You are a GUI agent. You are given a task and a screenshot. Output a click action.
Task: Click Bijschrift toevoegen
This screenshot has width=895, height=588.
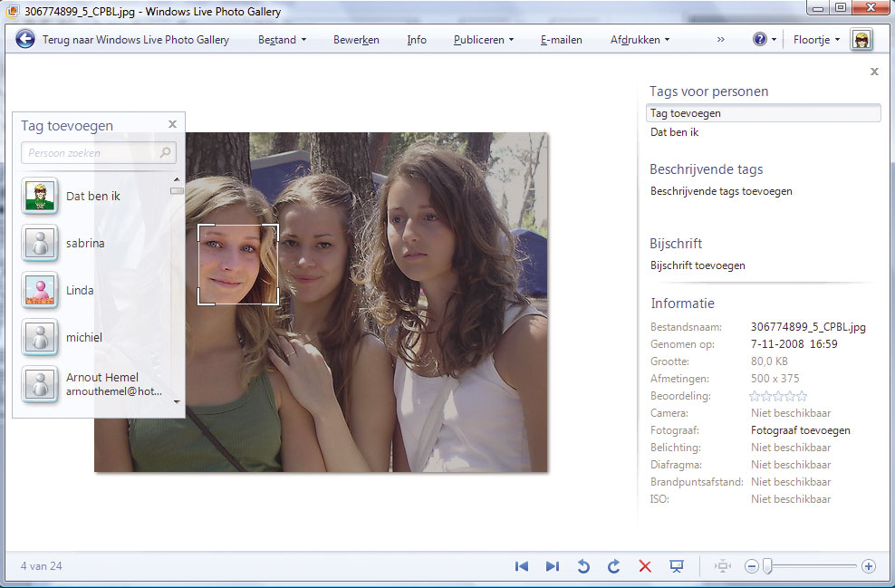point(698,265)
